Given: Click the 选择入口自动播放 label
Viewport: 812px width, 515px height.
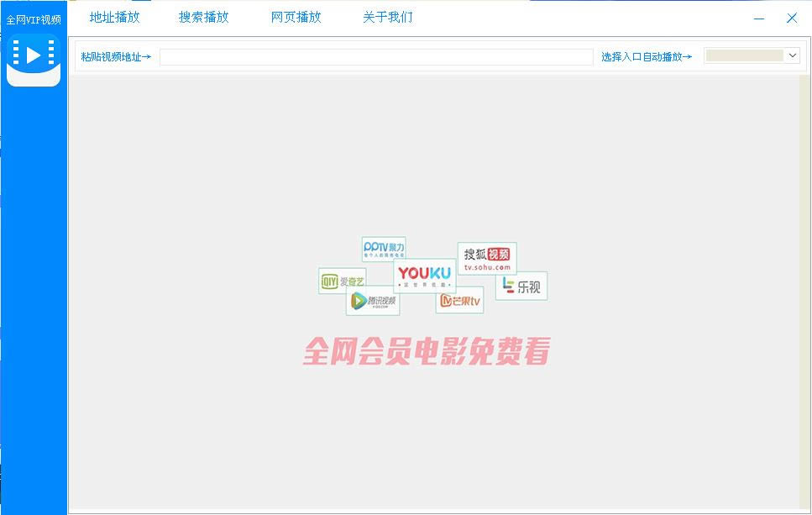Looking at the screenshot, I should click(647, 57).
